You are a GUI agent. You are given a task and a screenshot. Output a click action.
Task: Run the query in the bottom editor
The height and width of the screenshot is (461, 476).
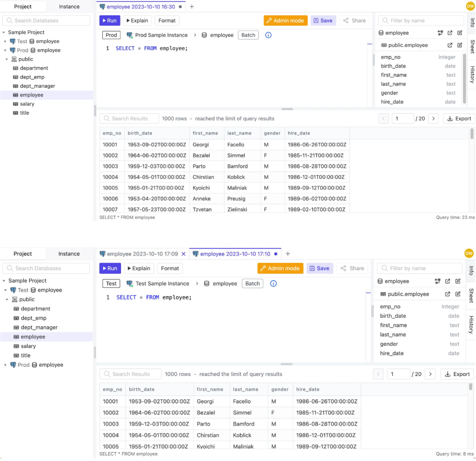(110, 268)
